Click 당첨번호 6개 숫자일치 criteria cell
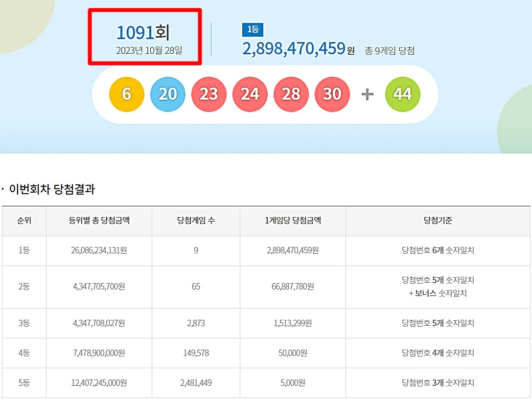Screen dimensions: 532x400 click(438, 250)
